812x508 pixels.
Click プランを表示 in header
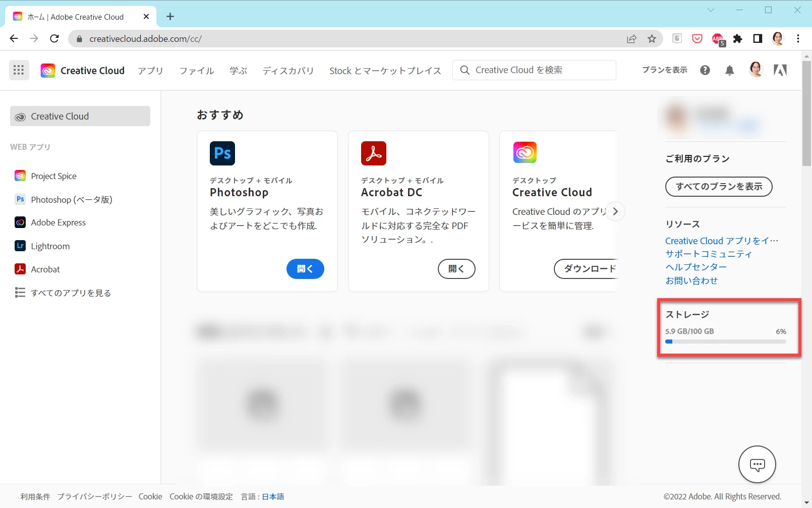tap(665, 70)
